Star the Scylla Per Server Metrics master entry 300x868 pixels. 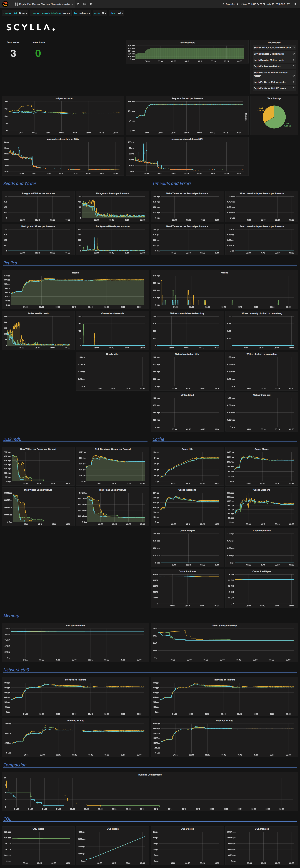click(294, 82)
